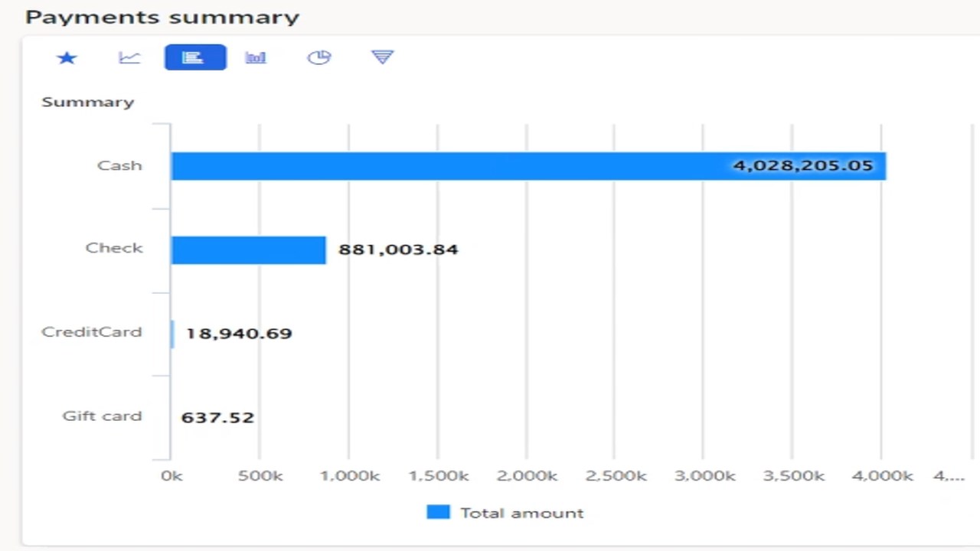Select the horizontal bar chart icon
This screenshot has width=980, height=551.
(195, 57)
